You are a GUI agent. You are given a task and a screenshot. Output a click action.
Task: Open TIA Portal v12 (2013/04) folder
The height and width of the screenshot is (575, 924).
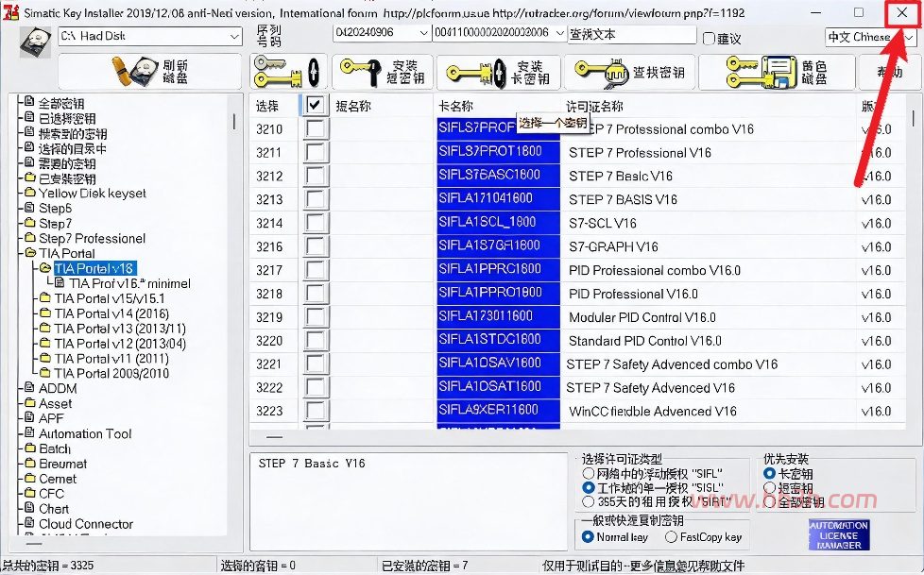120,344
